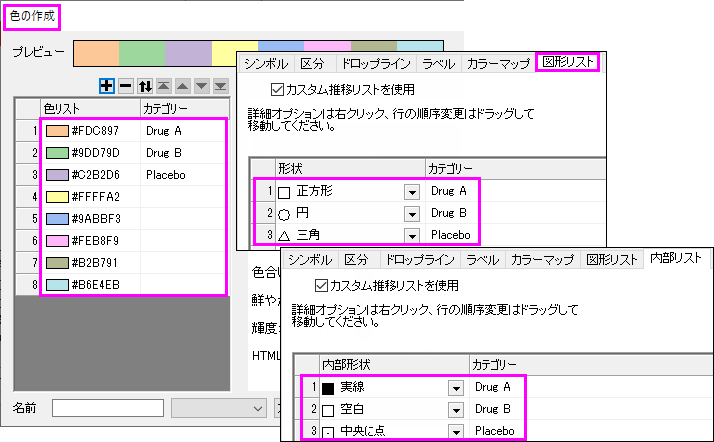Click カテゴリー header in color list

click(x=184, y=109)
